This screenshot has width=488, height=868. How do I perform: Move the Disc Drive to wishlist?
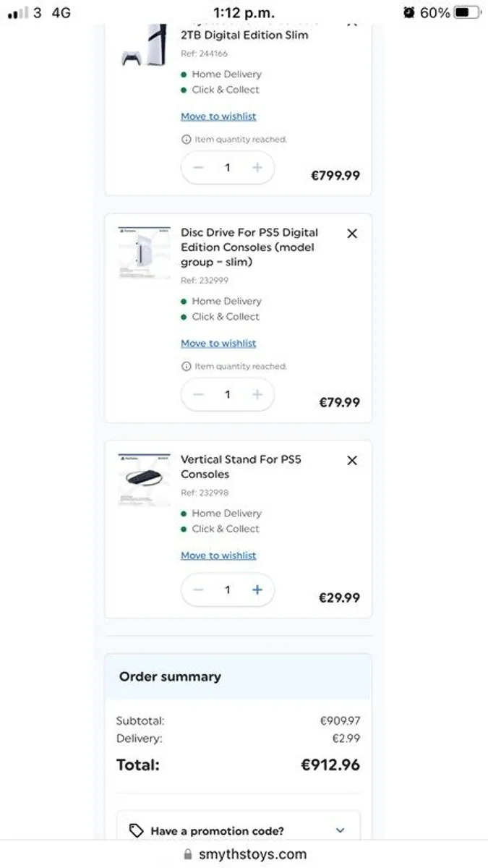[x=218, y=344]
